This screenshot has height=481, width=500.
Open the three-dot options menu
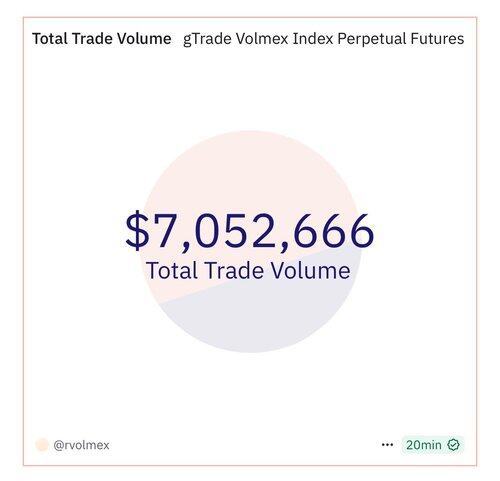pos(387,445)
